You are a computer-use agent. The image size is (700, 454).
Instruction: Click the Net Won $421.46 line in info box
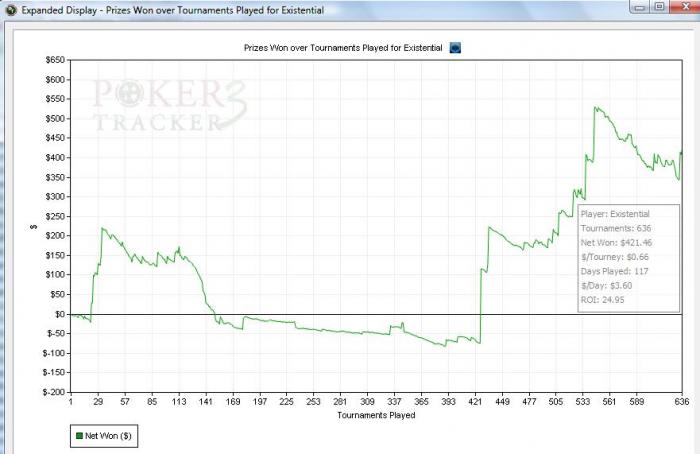coord(616,243)
